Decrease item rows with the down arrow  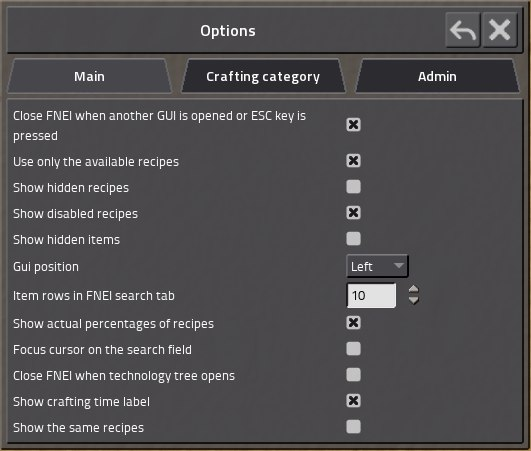[413, 300]
